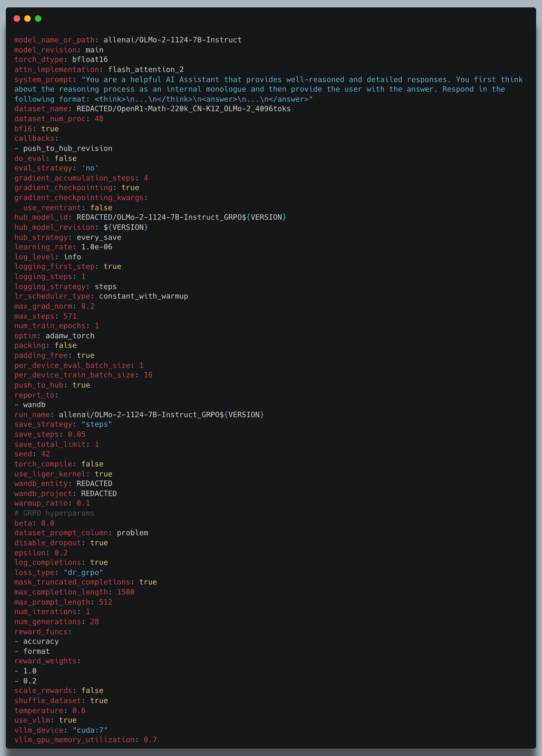Click the max_steps value 571
Screen dimensions: 542x756
(70, 316)
